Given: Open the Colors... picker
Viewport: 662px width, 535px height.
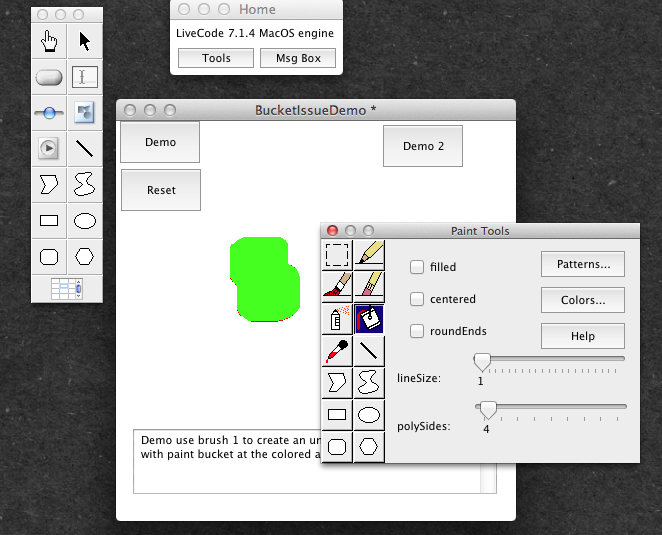Looking at the screenshot, I should 583,300.
